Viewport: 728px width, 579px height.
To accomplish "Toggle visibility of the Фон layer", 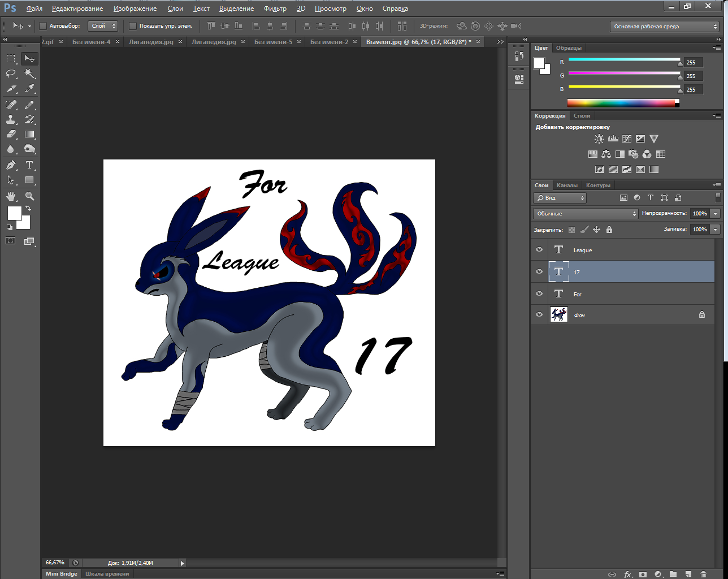I will click(x=539, y=315).
